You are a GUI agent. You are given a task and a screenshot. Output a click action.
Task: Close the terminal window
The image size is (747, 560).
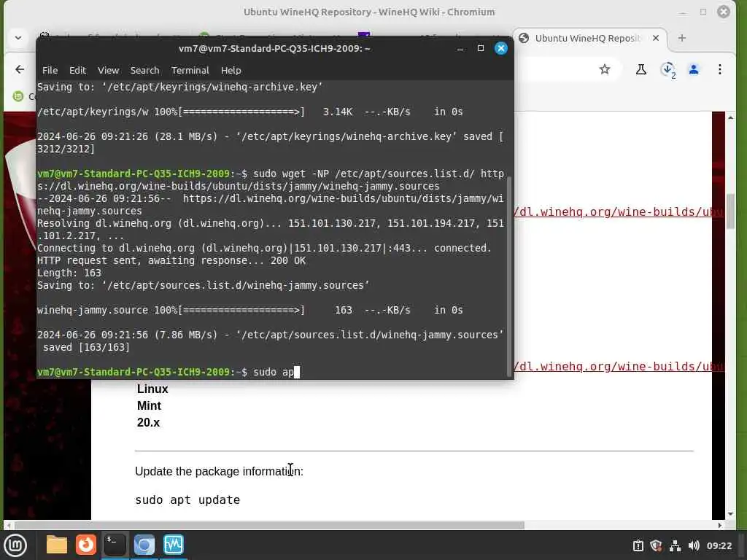(500, 48)
